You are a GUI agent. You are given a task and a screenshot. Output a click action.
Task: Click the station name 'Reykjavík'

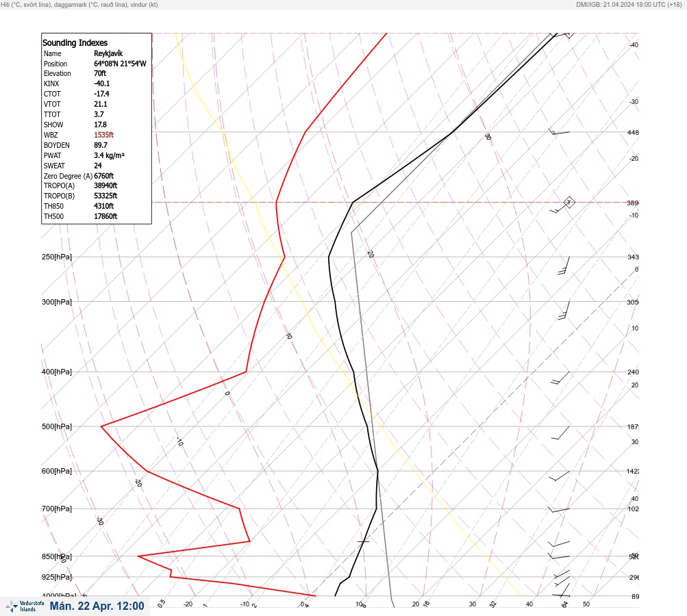coord(108,53)
